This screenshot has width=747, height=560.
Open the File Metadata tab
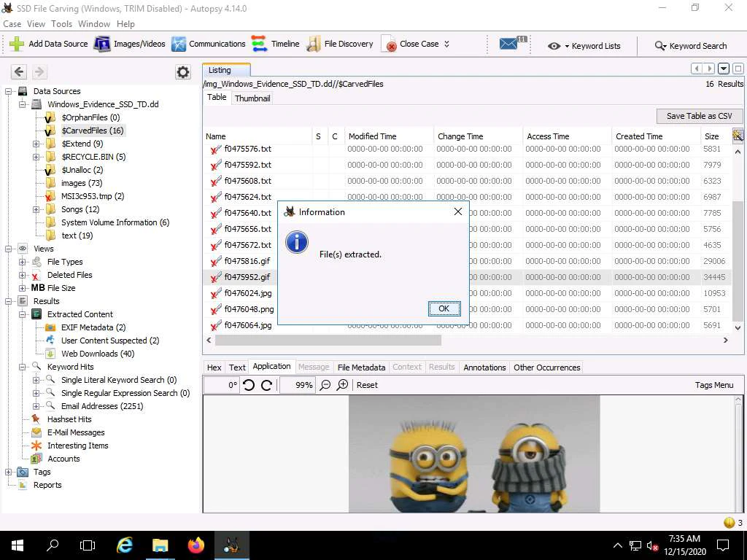[x=361, y=367]
